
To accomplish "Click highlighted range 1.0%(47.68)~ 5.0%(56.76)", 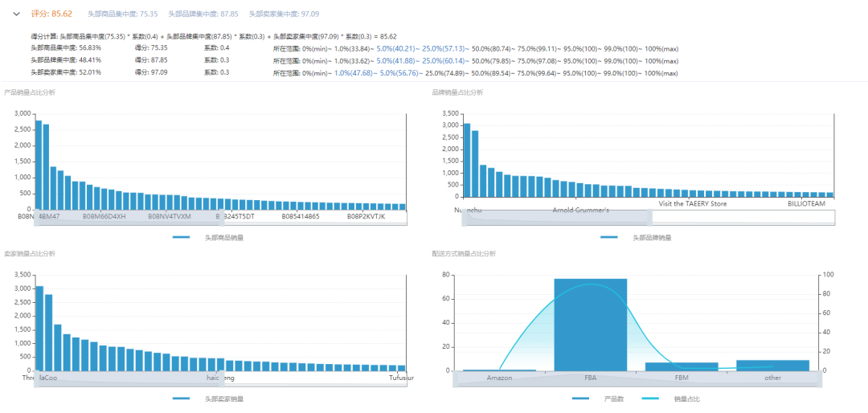I will tap(379, 73).
